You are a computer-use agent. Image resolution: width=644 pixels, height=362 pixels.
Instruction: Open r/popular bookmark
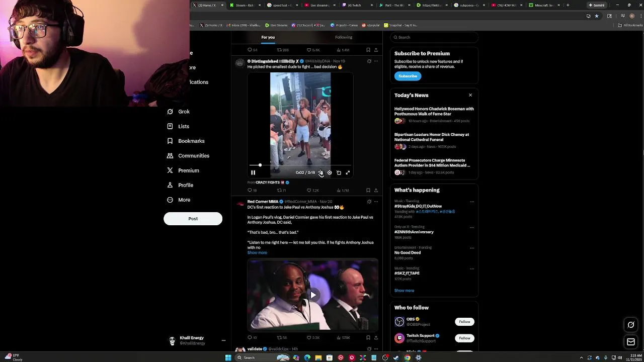point(371,25)
